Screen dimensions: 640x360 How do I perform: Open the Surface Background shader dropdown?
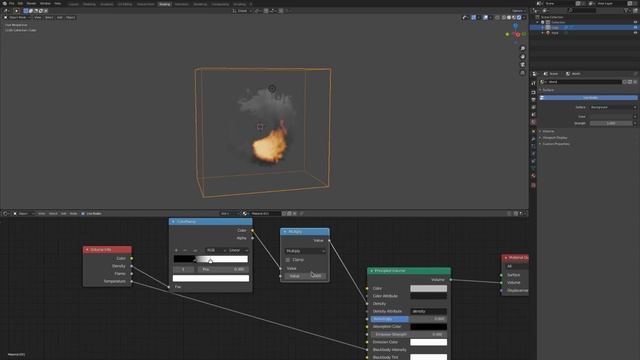(613, 107)
